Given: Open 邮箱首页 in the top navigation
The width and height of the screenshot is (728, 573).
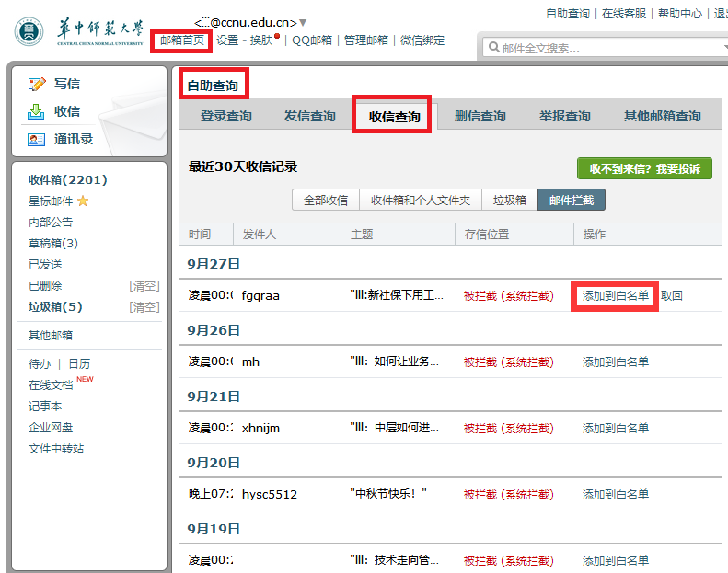Looking at the screenshot, I should 182,40.
